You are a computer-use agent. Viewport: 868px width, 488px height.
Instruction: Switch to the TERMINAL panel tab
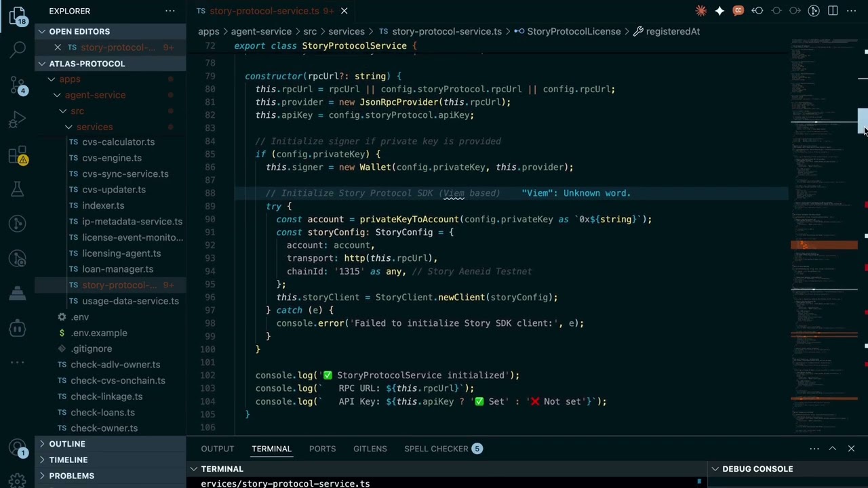271,449
